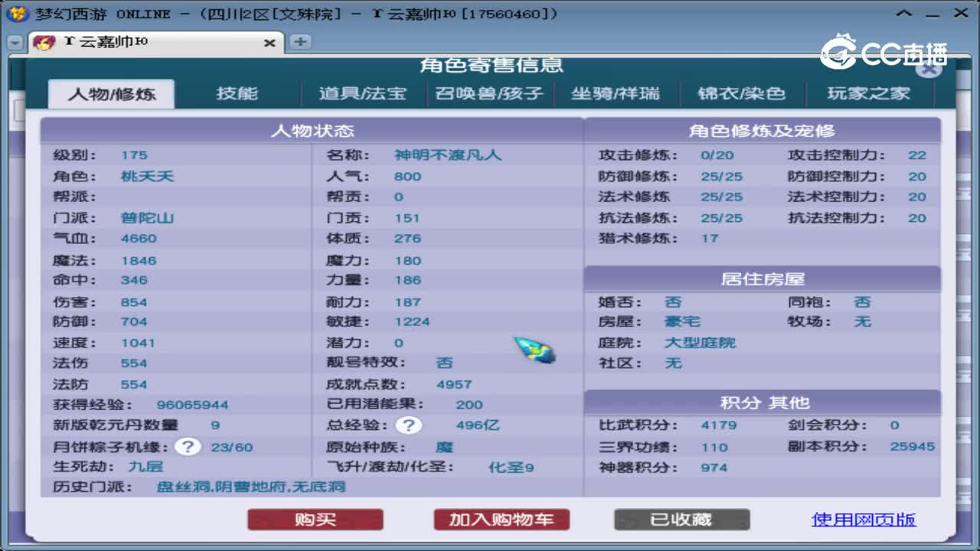Click the 人气 value 800
Image resolution: width=980 pixels, height=551 pixels.
tap(408, 177)
